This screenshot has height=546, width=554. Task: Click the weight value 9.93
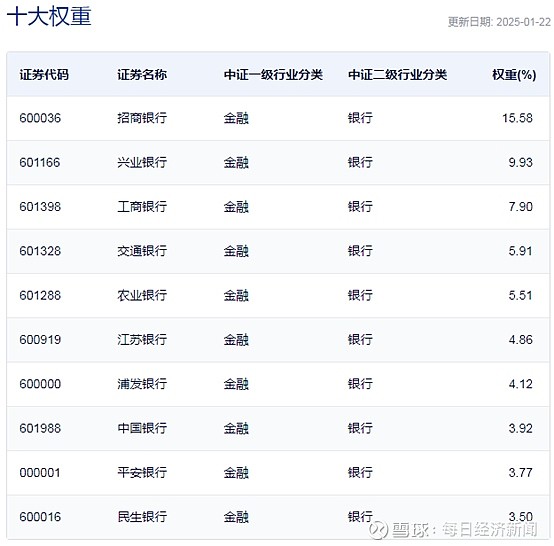(520, 163)
